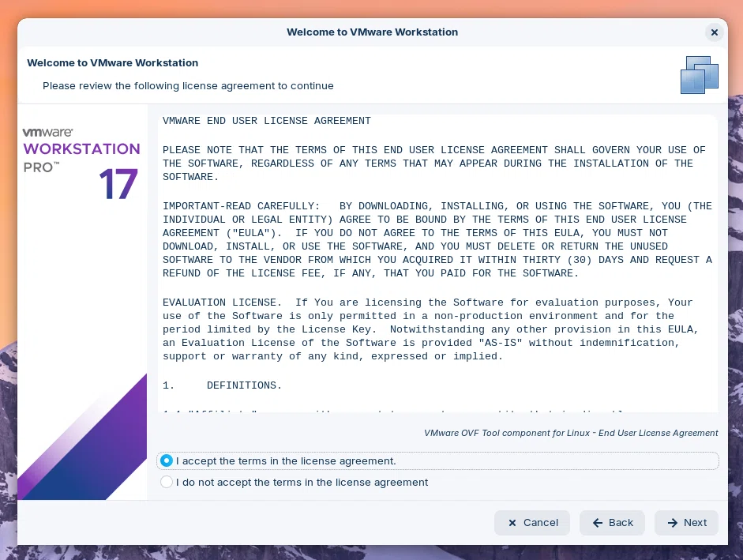Click "Please review the following license agreement" text

[188, 86]
